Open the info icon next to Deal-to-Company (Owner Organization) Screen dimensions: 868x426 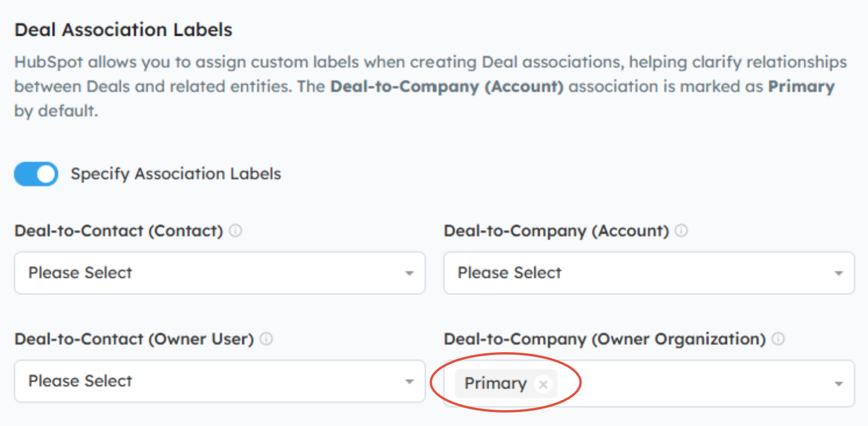[x=778, y=339]
